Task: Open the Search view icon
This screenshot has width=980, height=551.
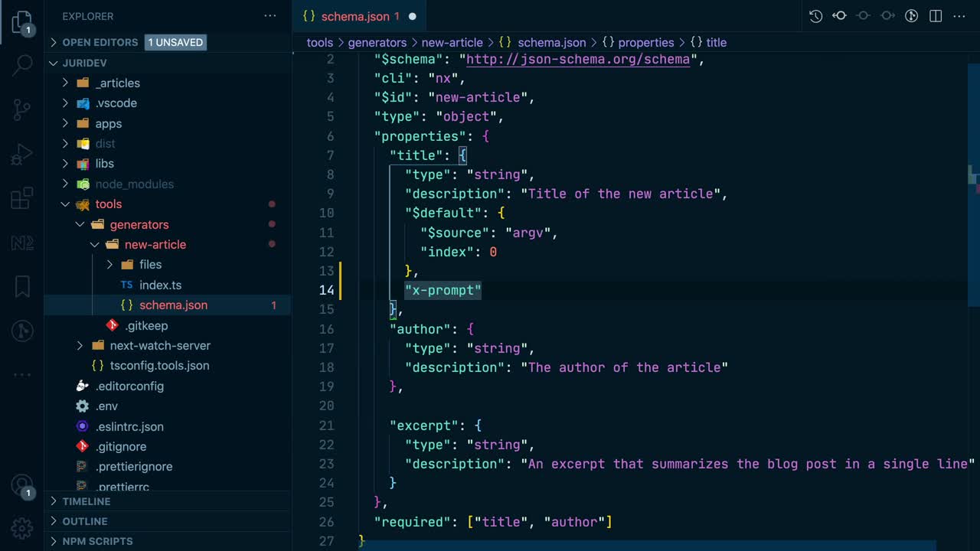Action: pyautogui.click(x=22, y=66)
